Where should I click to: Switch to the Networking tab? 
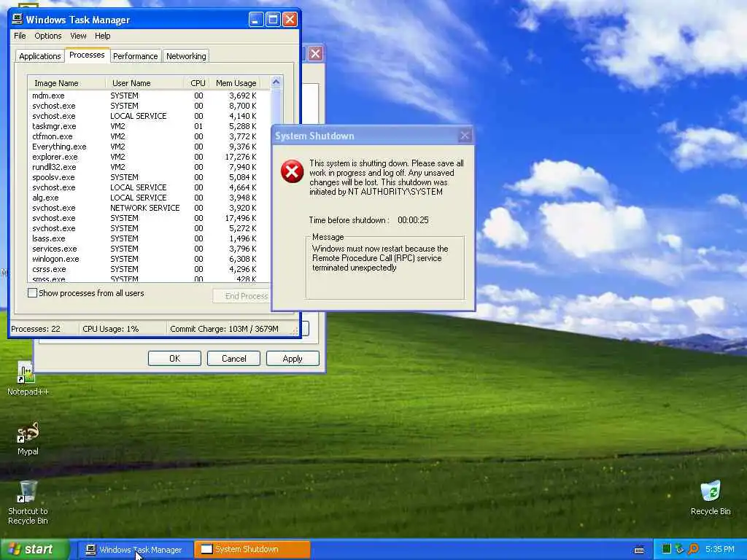click(186, 56)
